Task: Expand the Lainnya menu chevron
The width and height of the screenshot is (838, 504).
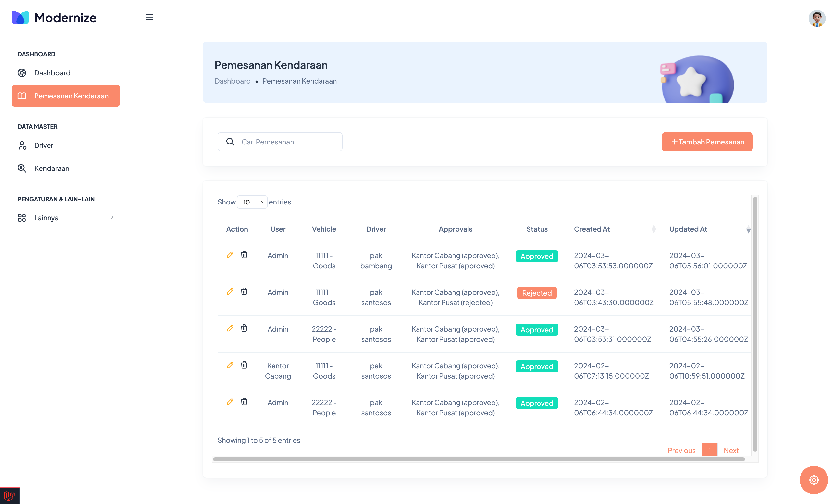Action: 112,218
